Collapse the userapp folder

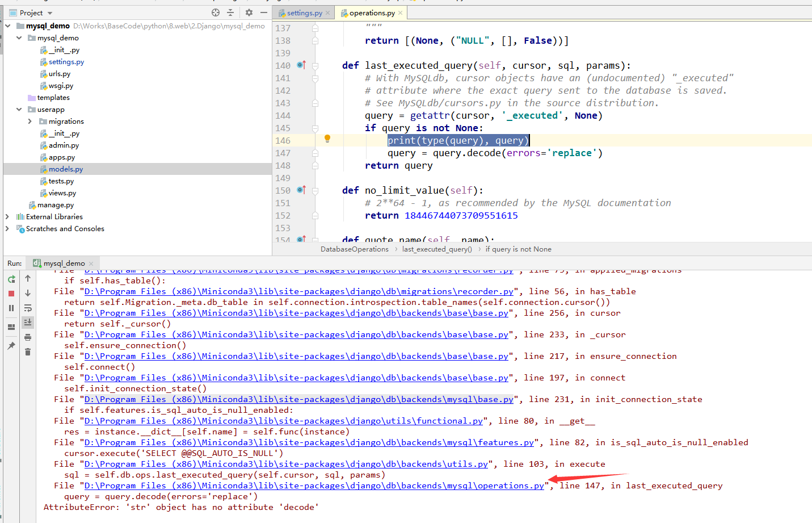pyautogui.click(x=19, y=110)
